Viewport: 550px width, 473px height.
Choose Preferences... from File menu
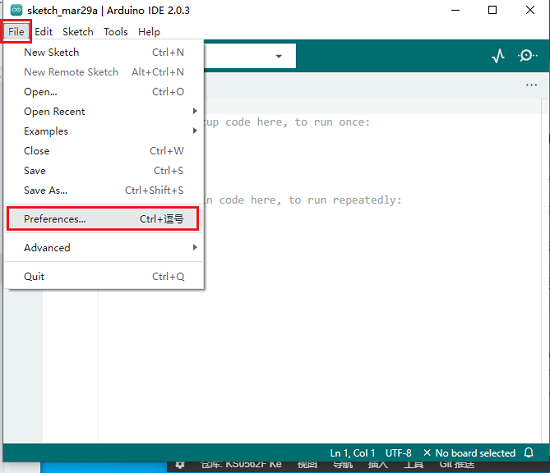[x=103, y=219]
